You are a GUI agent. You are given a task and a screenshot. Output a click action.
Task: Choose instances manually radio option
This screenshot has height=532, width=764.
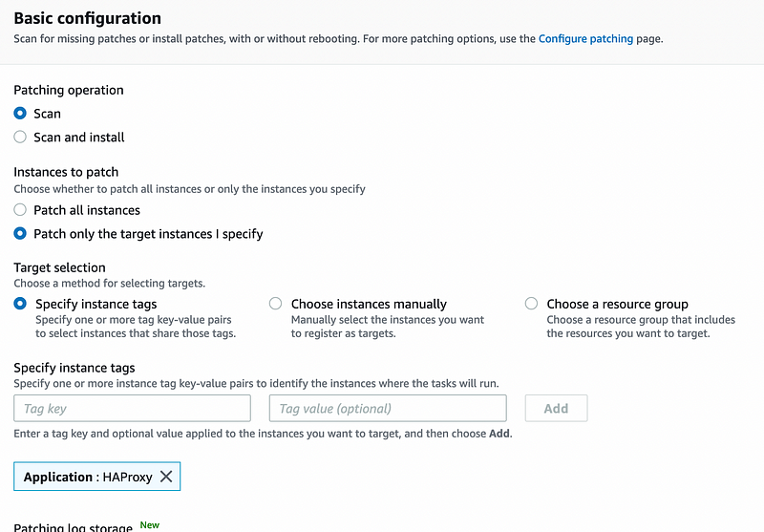(x=276, y=304)
